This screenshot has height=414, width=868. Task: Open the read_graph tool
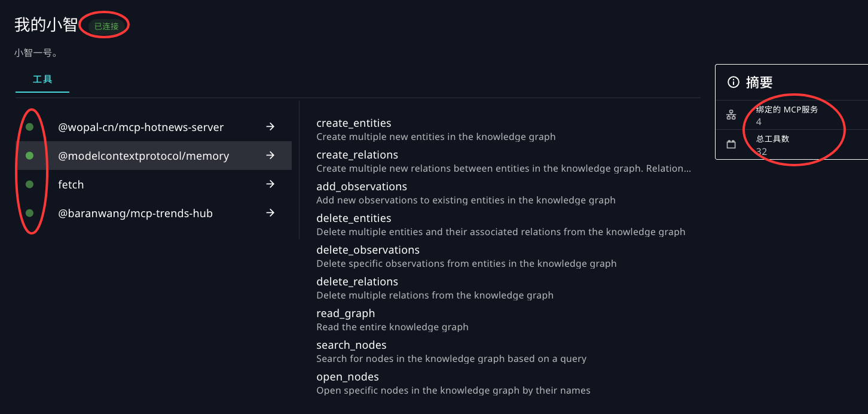tap(346, 313)
